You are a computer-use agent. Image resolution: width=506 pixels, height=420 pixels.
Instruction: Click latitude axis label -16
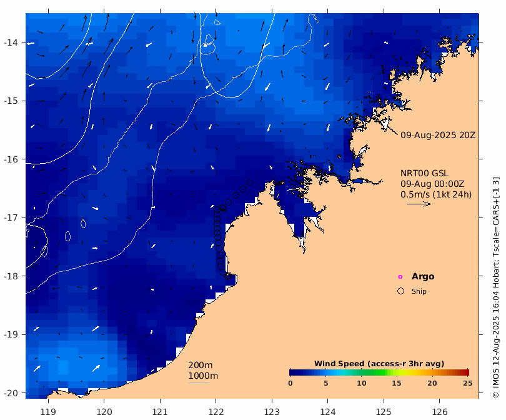(11, 159)
